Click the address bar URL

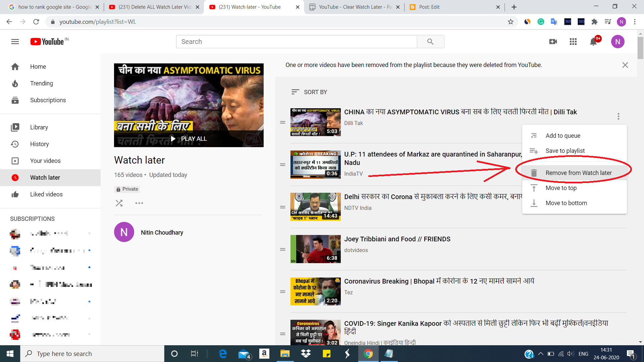(98, 22)
